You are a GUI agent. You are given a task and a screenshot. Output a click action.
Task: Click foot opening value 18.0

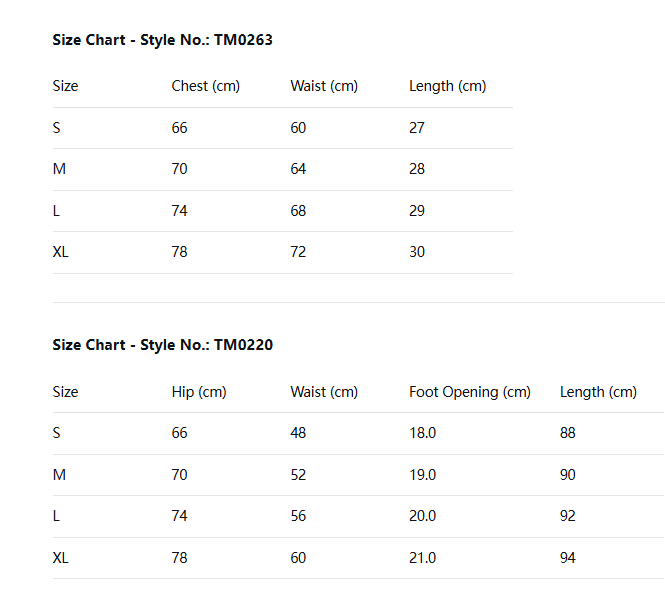pos(422,433)
